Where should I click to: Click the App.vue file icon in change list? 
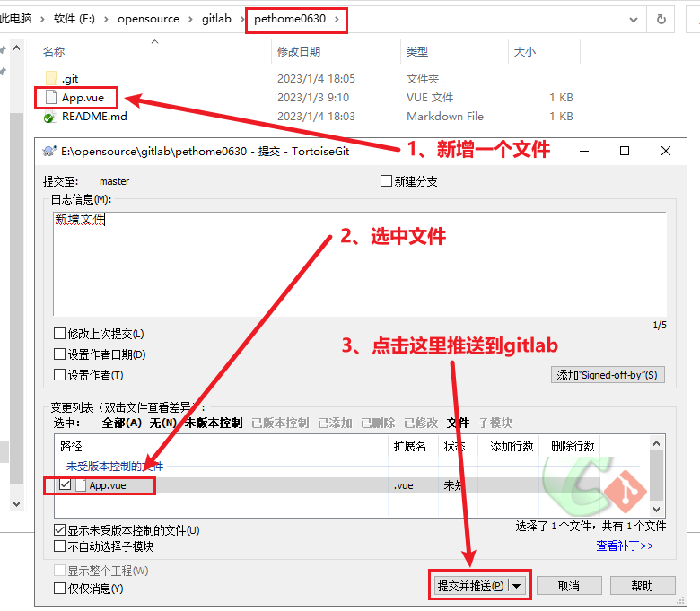tap(81, 485)
